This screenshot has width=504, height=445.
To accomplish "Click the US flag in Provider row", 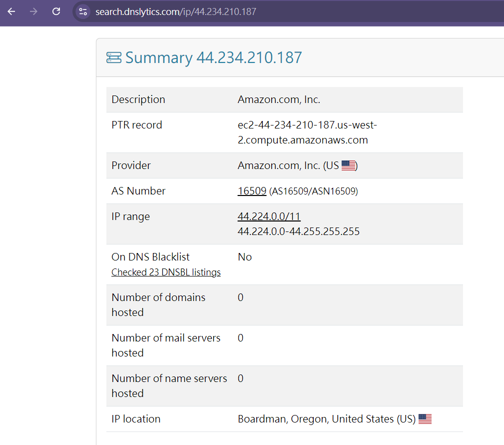I will click(x=349, y=165).
